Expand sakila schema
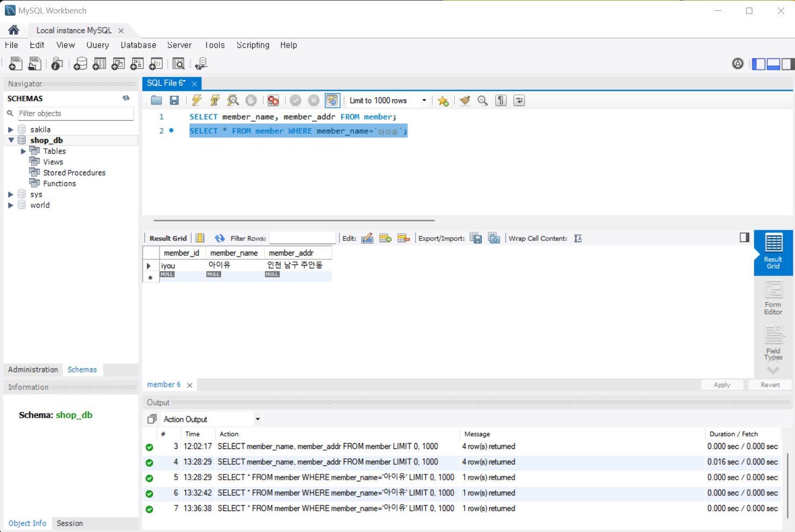Screen dimensions: 795x532 click(x=10, y=129)
